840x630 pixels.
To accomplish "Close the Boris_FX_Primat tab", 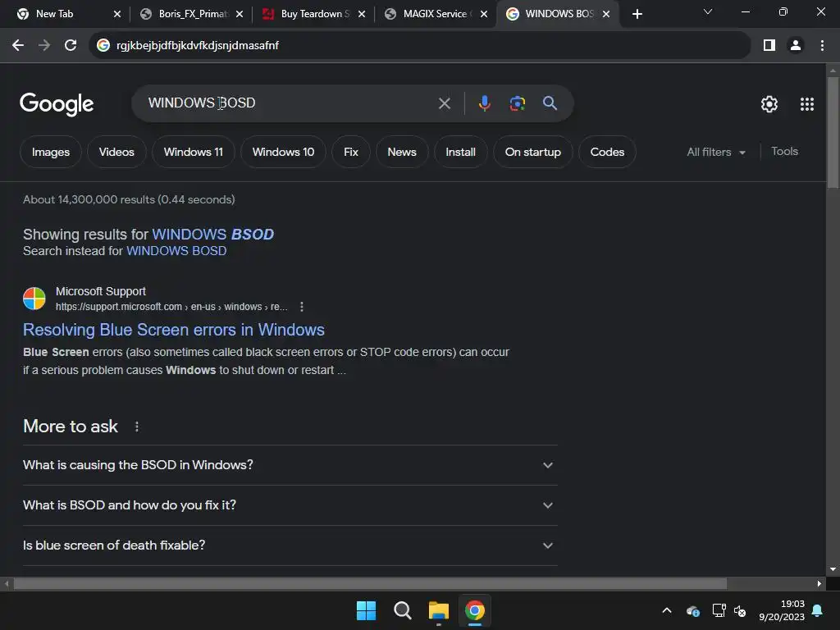I will [240, 14].
